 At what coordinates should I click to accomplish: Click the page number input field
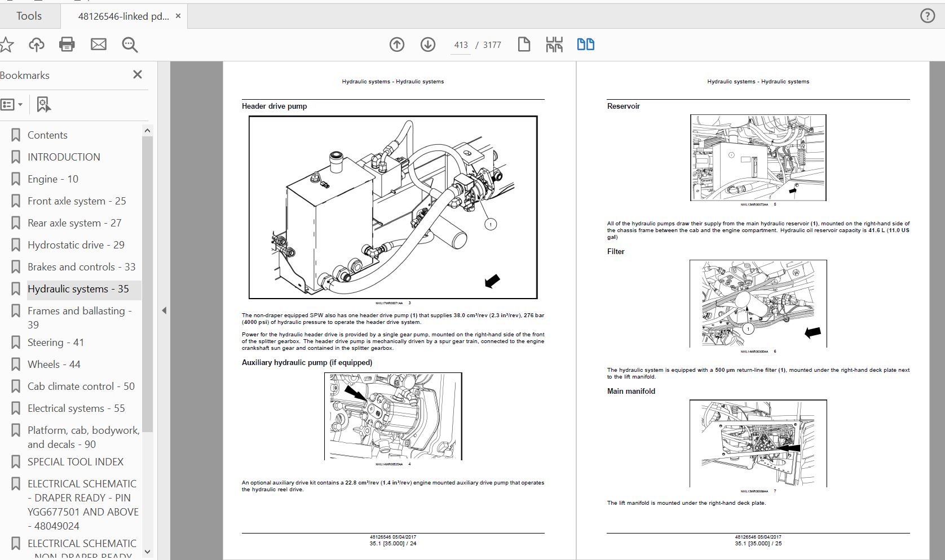click(461, 45)
